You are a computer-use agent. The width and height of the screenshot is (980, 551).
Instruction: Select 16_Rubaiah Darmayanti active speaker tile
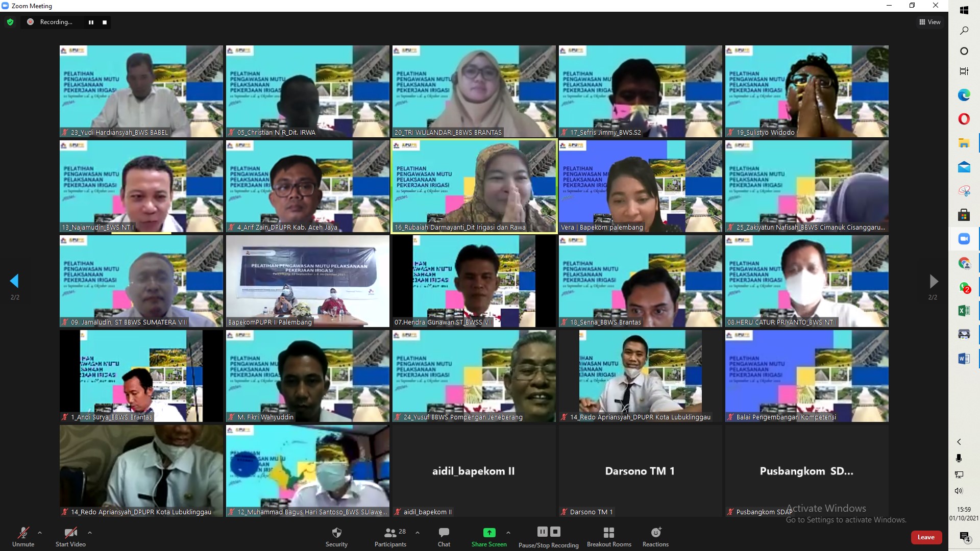pyautogui.click(x=474, y=186)
